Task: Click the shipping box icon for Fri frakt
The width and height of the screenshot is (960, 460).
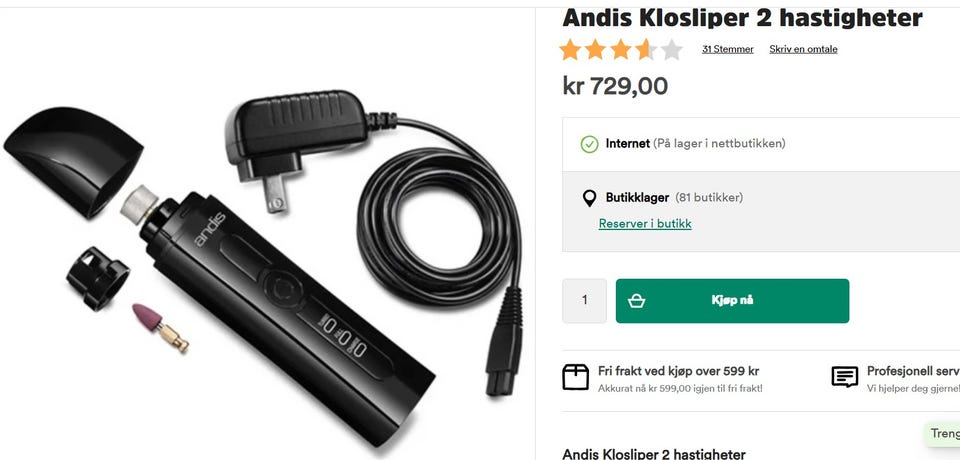Action: click(575, 377)
